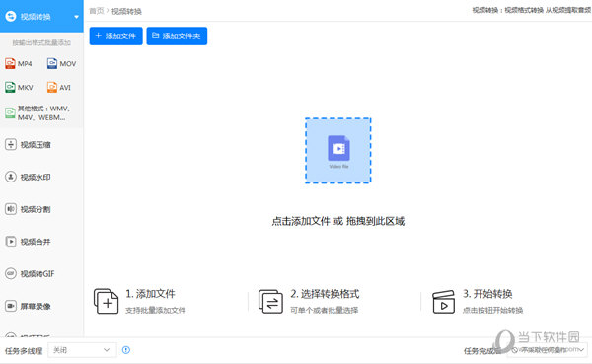Click the 点击按钮开始转换 hint text

[x=492, y=311]
